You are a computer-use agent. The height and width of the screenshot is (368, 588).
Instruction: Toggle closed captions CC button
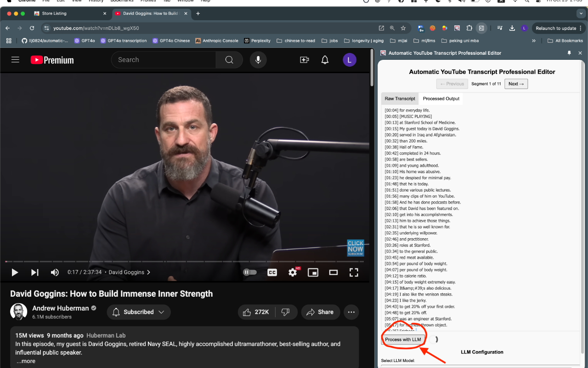272,272
